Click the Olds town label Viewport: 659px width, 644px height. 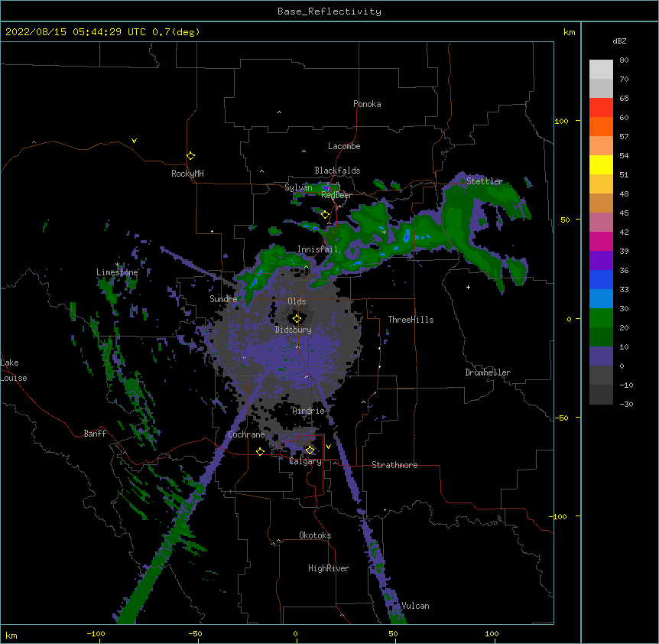click(x=297, y=301)
